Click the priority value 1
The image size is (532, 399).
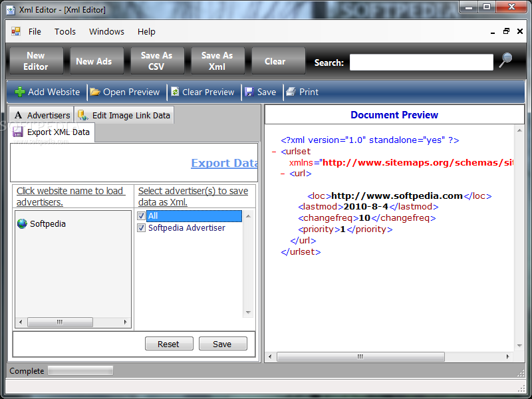pos(342,229)
